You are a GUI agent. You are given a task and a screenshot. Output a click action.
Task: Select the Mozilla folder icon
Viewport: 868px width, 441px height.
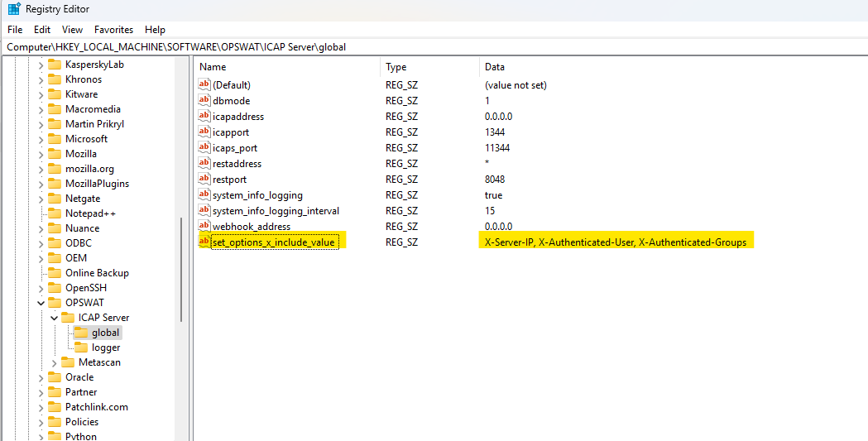(x=55, y=154)
